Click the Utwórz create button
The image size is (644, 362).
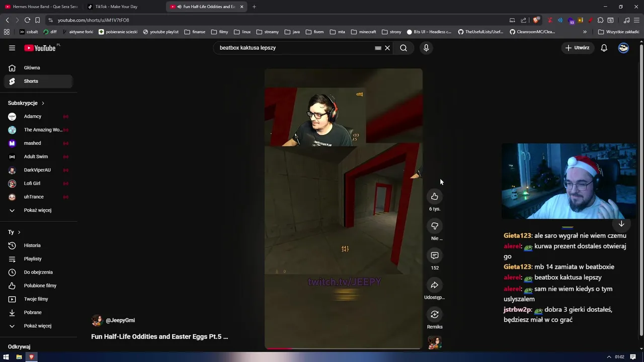[577, 48]
